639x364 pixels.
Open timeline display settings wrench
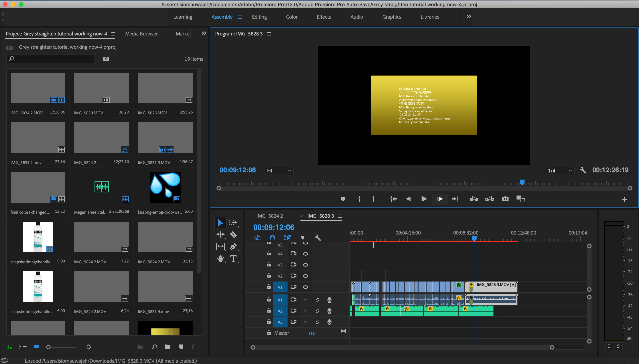point(318,237)
